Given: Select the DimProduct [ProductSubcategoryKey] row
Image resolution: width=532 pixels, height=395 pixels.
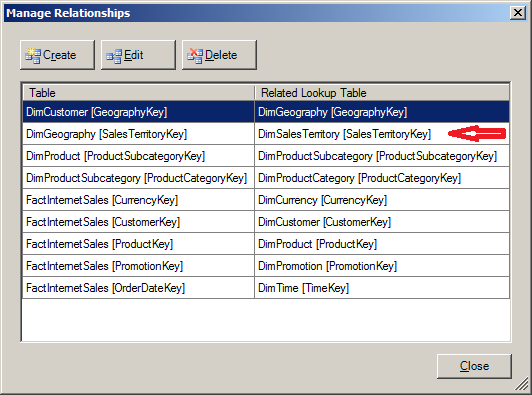Looking at the screenshot, I should (266, 156).
